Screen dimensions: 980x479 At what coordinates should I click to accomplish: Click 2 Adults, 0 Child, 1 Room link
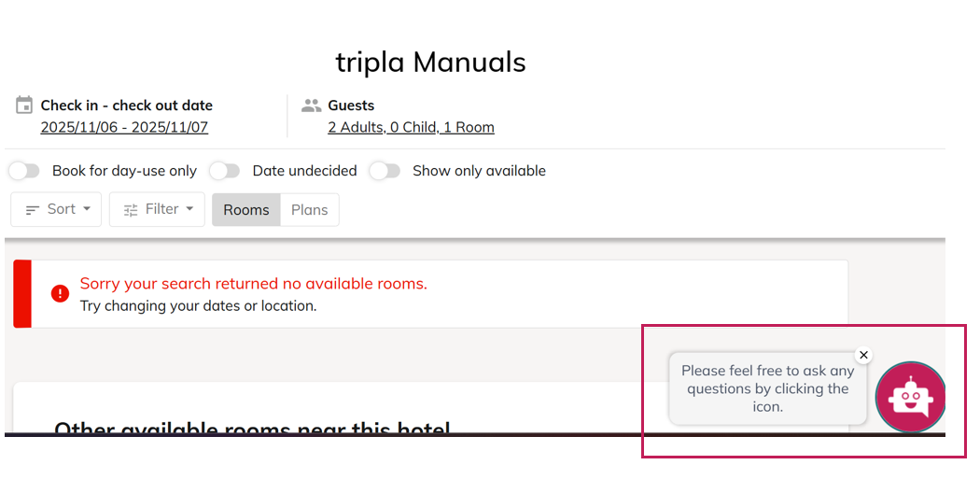[x=411, y=127]
